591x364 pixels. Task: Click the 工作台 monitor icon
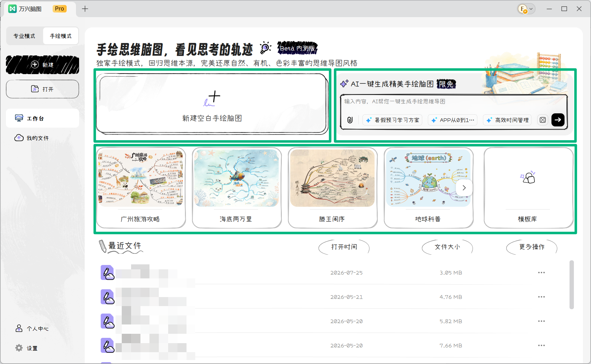(x=19, y=118)
